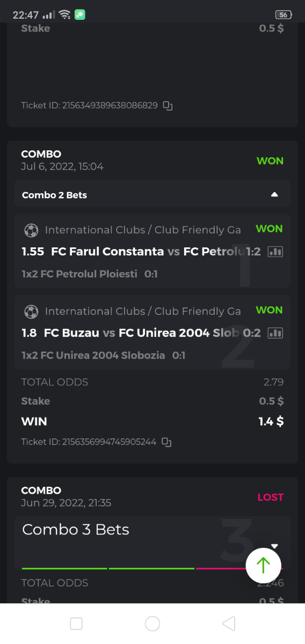Click the Combo 2 Bets header
The height and width of the screenshot is (644, 305).
pyautogui.click(x=152, y=194)
